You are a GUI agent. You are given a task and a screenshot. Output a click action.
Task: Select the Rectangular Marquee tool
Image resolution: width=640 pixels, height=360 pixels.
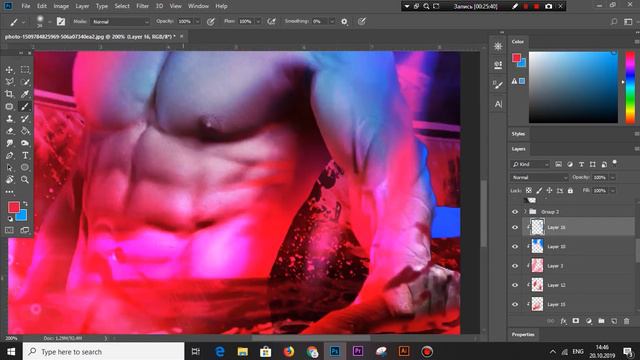pos(25,70)
